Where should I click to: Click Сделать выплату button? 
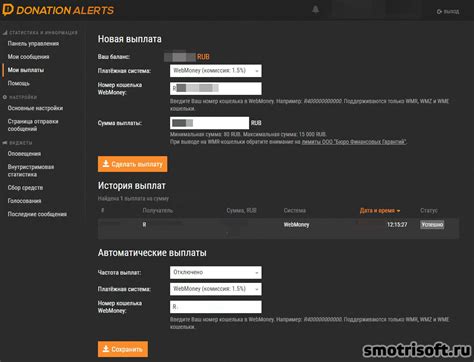[x=133, y=164]
